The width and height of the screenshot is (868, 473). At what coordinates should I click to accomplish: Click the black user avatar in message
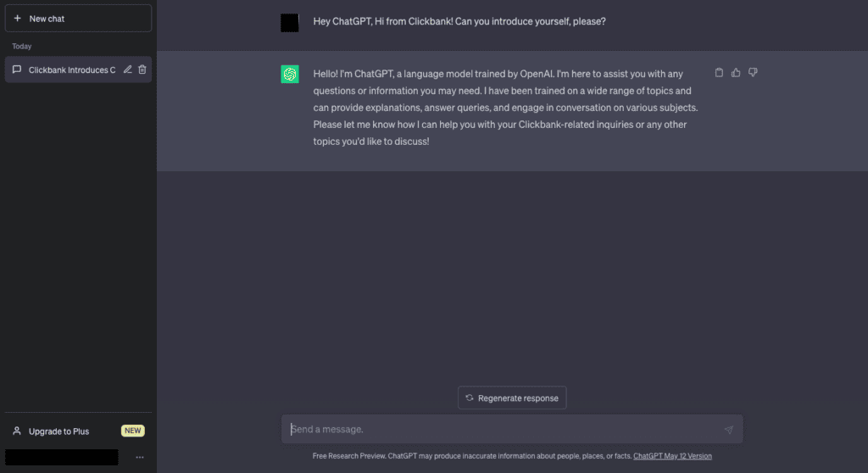[x=290, y=23]
